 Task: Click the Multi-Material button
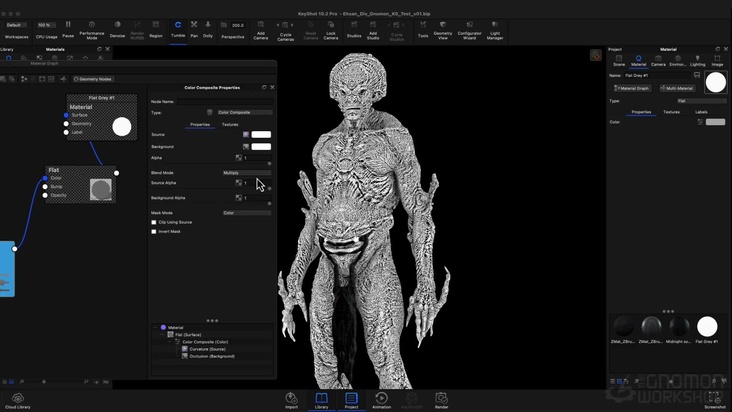[677, 88]
